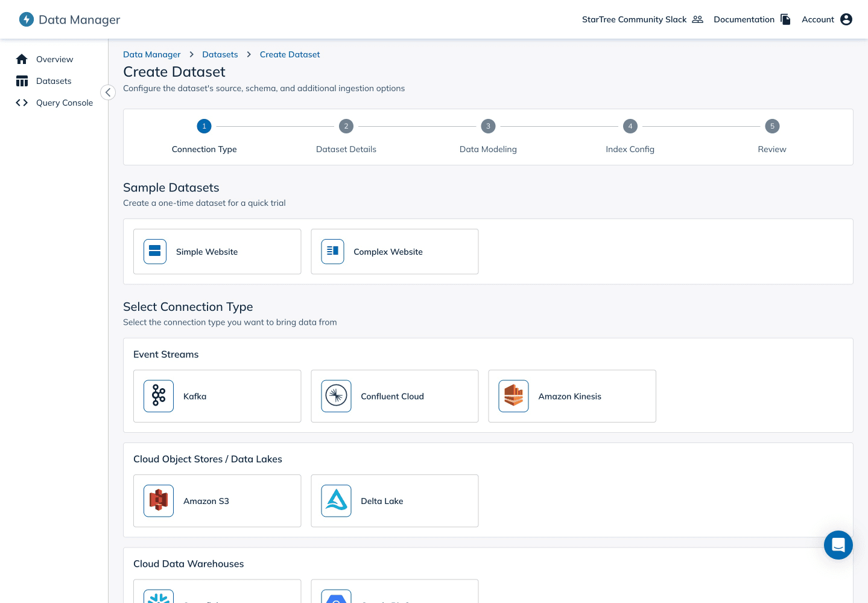This screenshot has height=603, width=868.
Task: Pick the Amazon S3 object store icon
Action: (x=158, y=500)
